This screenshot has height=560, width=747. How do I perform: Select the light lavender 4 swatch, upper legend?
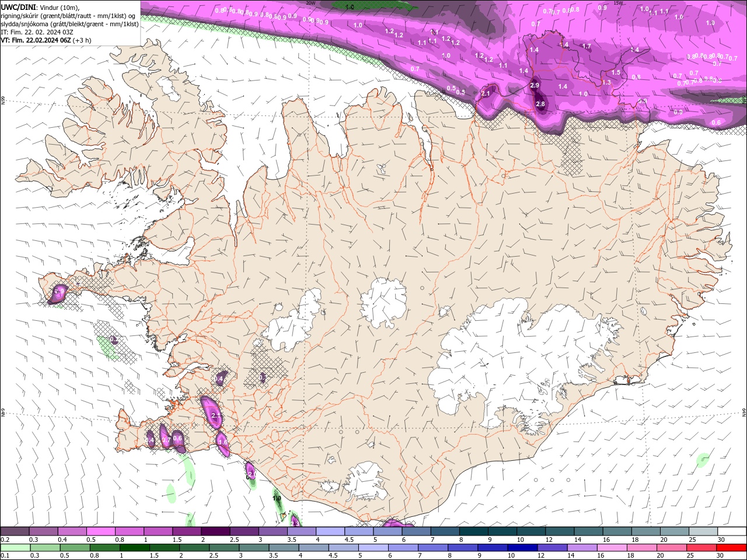(330, 531)
